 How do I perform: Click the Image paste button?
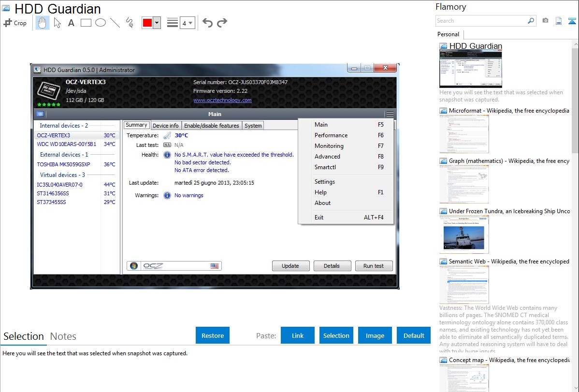(x=375, y=335)
